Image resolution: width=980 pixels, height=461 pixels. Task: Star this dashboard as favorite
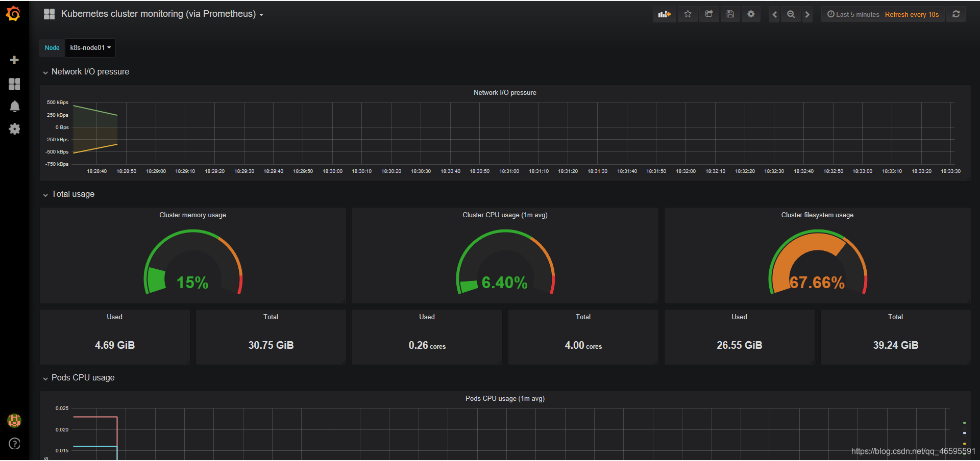pyautogui.click(x=688, y=14)
